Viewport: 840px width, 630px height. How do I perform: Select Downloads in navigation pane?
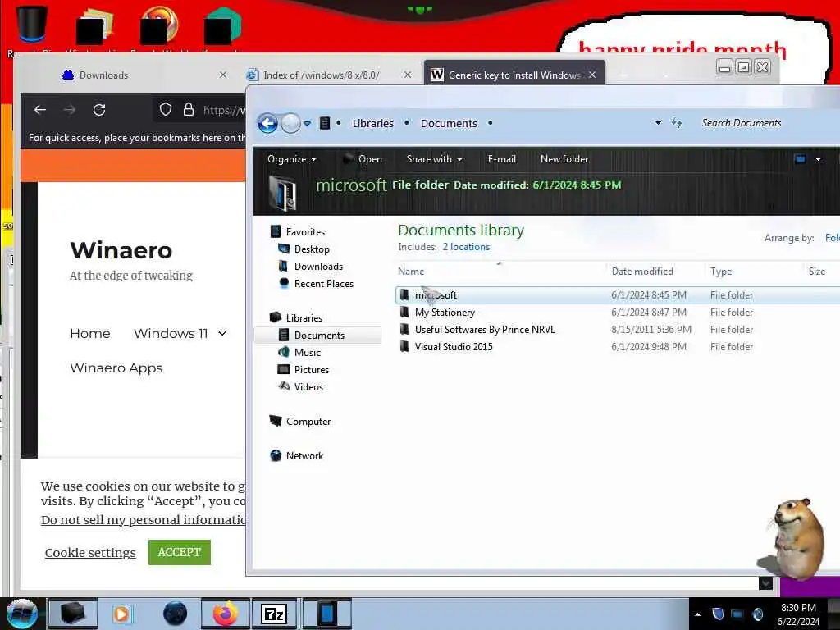pyautogui.click(x=318, y=267)
